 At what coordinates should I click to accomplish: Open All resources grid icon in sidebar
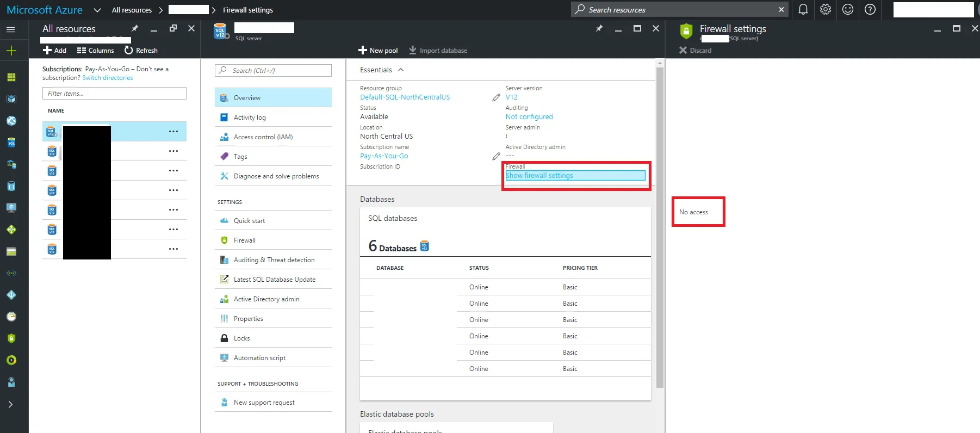point(11,77)
